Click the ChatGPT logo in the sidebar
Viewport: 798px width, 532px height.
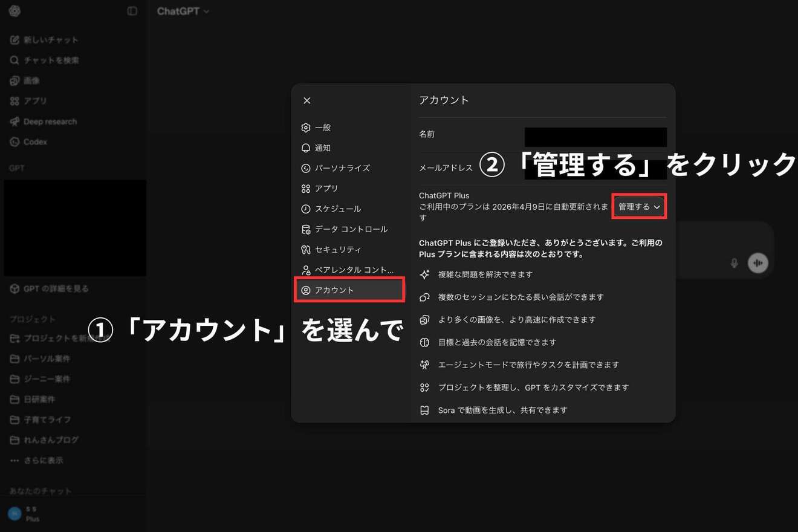(x=15, y=11)
